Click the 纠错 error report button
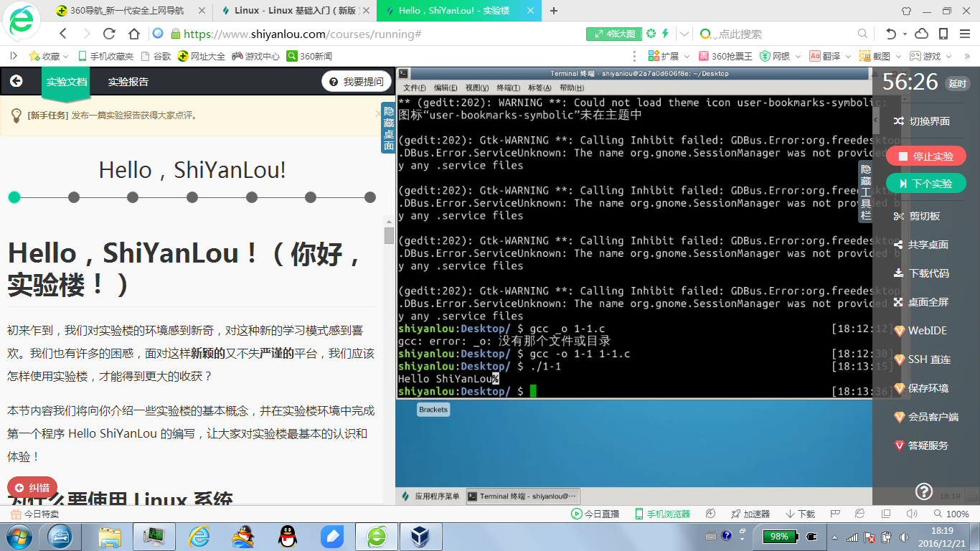 click(32, 488)
